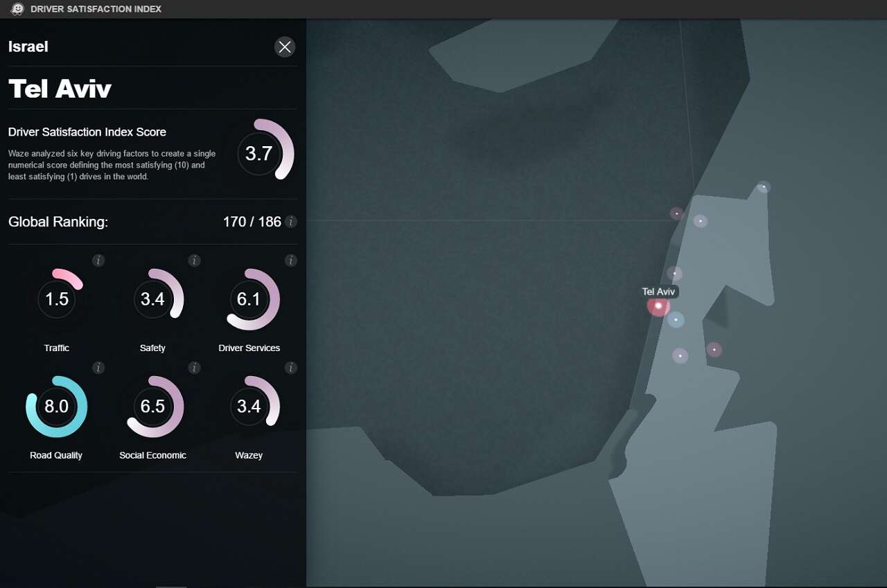Click the Tel Aviv label on the map

coord(658,292)
